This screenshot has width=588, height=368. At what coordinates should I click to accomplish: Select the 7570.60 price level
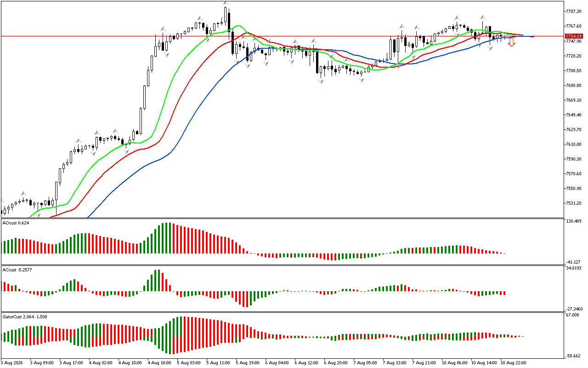[x=573, y=173]
